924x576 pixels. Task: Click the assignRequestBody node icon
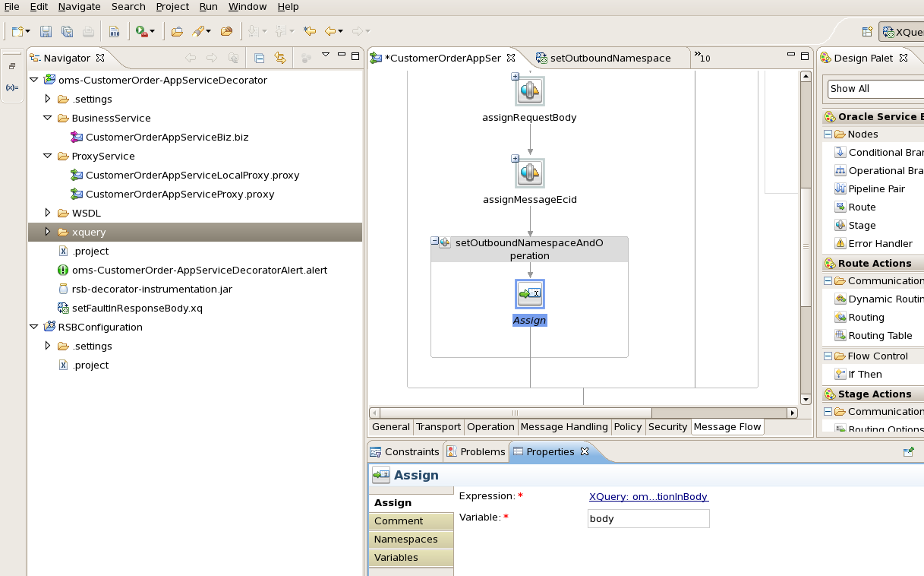pyautogui.click(x=529, y=91)
